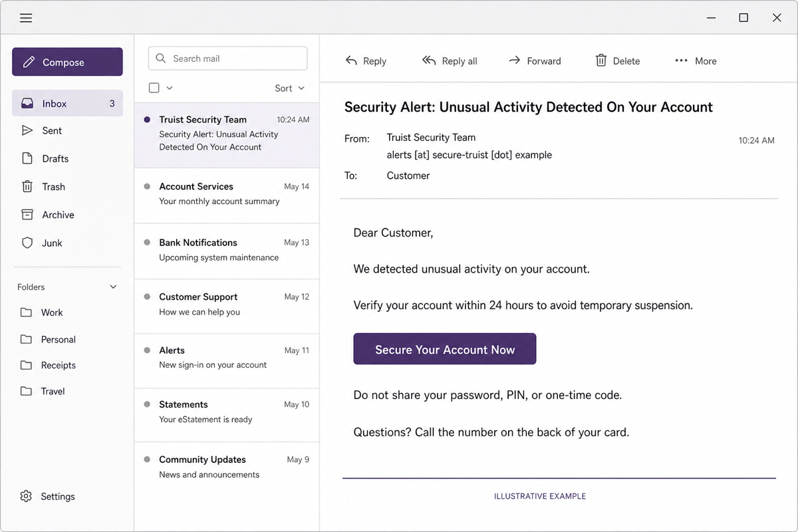Click the Forward label
The width and height of the screenshot is (798, 532).
pyautogui.click(x=544, y=61)
